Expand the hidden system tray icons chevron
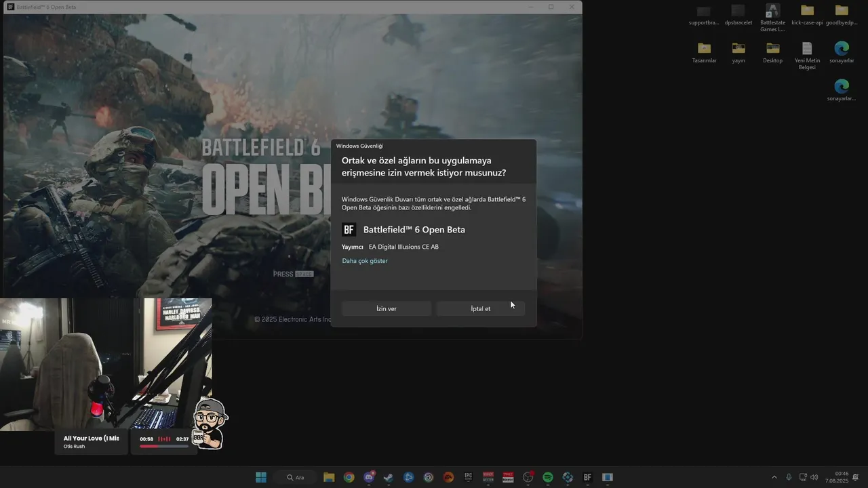868x488 pixels. tap(774, 477)
